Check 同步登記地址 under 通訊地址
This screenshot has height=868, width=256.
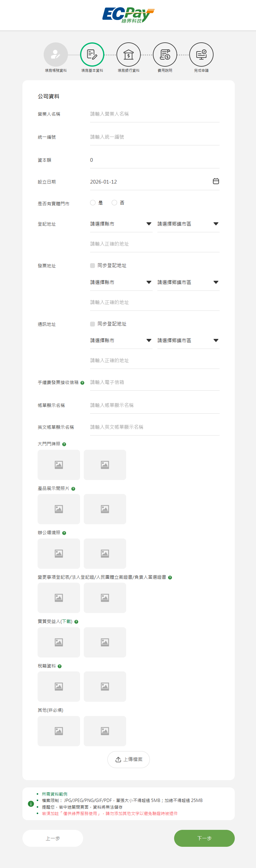click(93, 324)
